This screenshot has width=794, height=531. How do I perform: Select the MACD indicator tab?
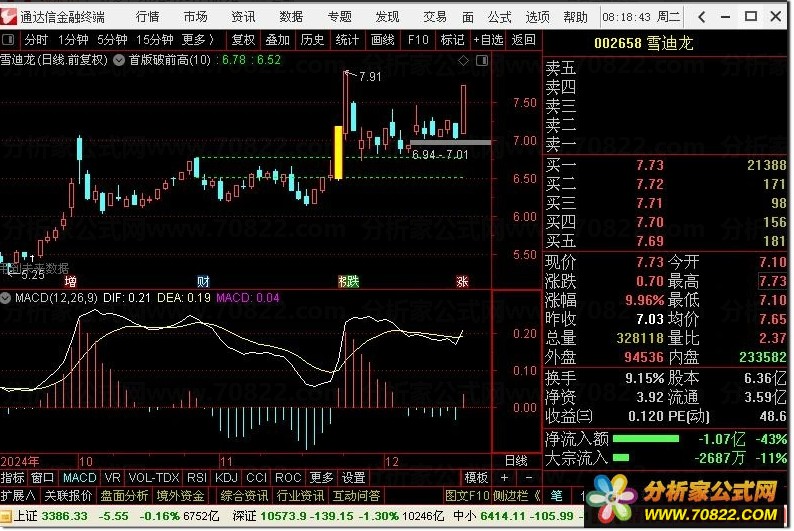coord(80,478)
